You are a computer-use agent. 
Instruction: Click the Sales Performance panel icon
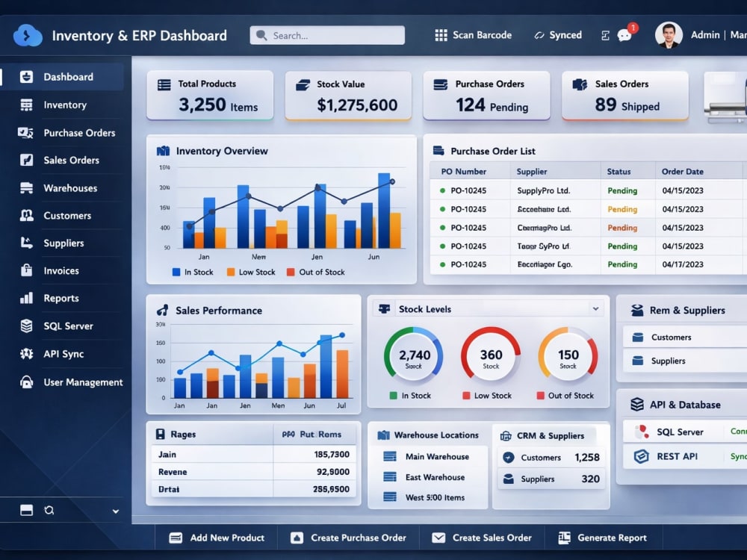[162, 311]
